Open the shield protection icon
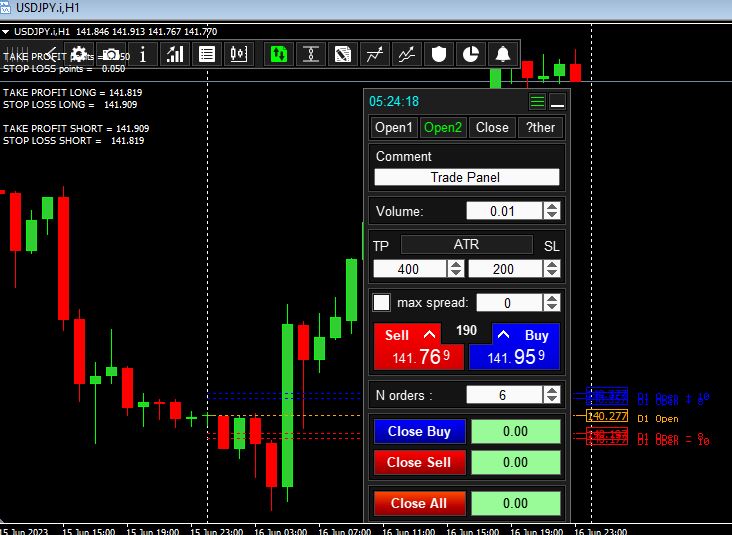 pos(439,55)
